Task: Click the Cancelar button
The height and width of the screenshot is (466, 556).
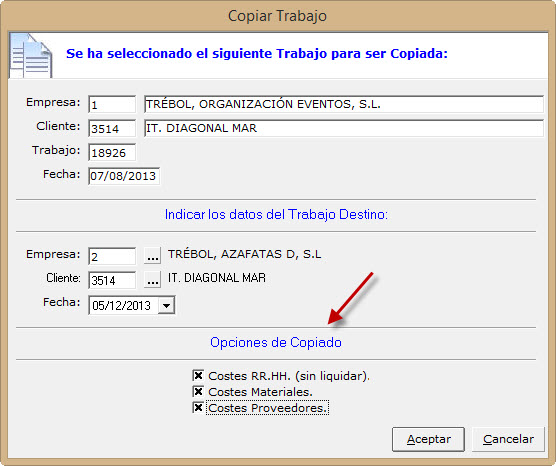Action: pos(508,439)
